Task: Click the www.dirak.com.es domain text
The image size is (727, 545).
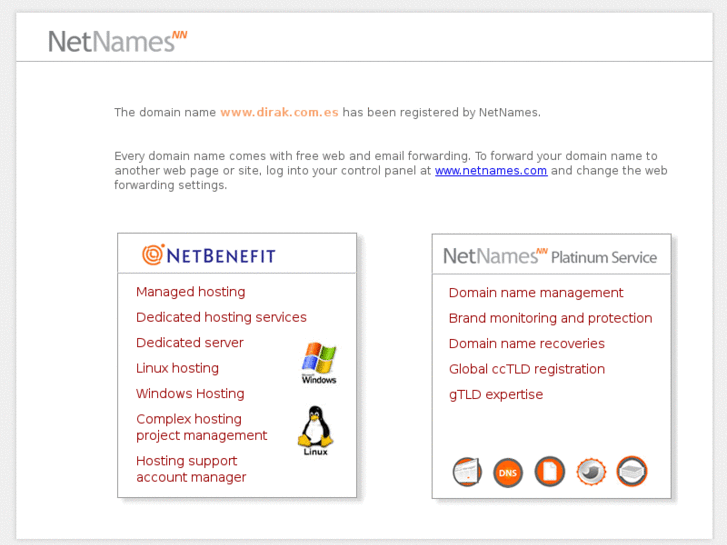Action: [279, 113]
